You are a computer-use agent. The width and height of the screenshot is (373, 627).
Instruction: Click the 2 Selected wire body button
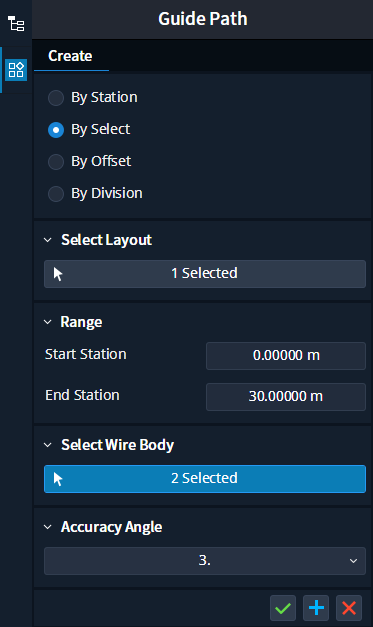tap(205, 479)
